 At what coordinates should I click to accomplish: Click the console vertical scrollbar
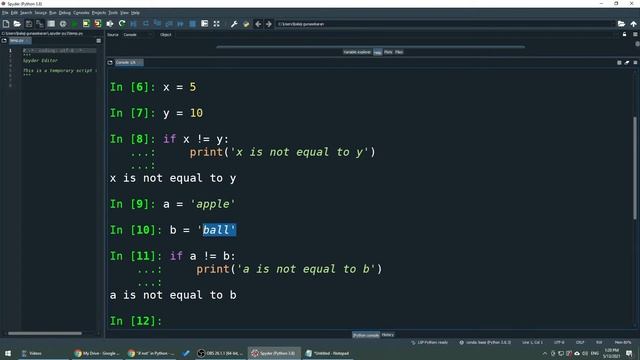[635, 168]
